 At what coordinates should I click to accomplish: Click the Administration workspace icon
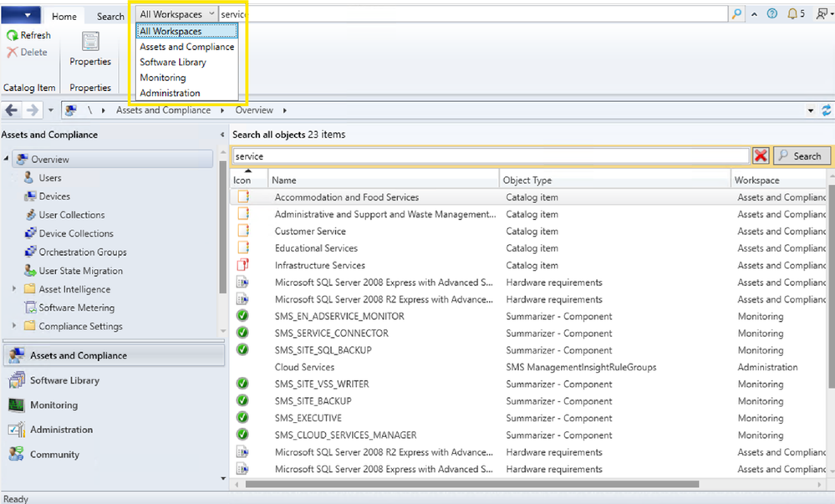tap(17, 430)
